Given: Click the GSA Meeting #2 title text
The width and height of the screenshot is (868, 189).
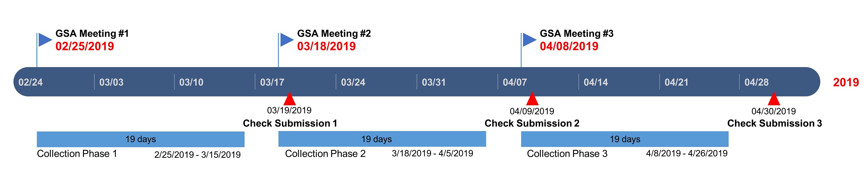Looking at the screenshot, I should (x=334, y=33).
